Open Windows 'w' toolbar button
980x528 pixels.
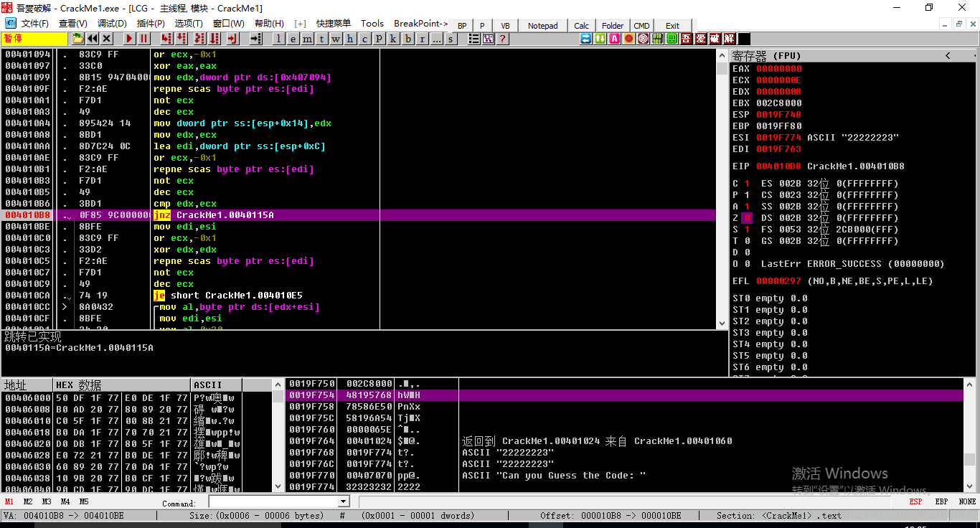coord(336,39)
